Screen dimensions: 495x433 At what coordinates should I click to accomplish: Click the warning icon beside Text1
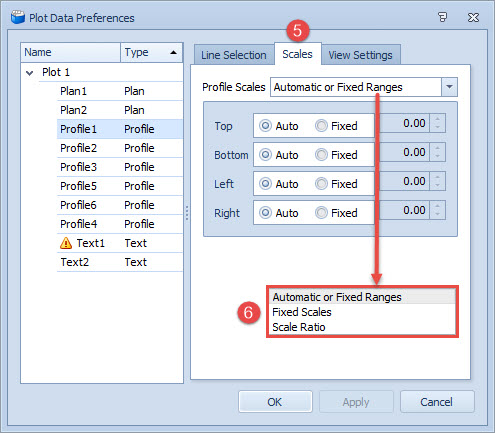[x=66, y=243]
